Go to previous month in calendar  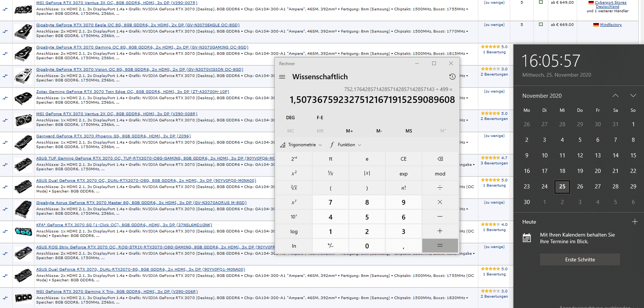pyautogui.click(x=616, y=96)
